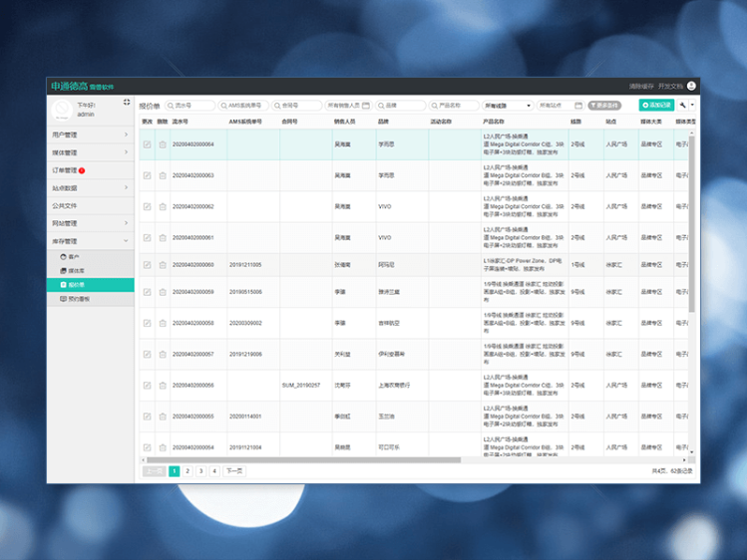747x560 pixels.
Task: Expand the 媒体管理 sidebar menu
Action: [x=90, y=152]
